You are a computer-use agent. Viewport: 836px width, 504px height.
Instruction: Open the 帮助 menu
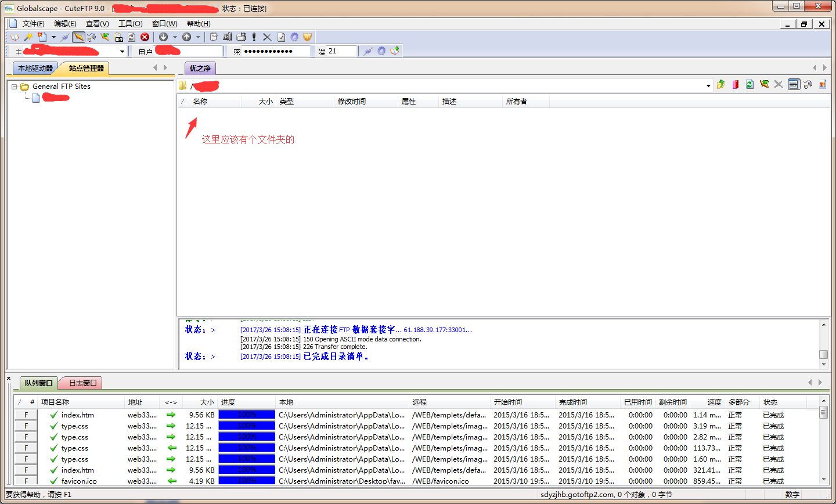click(x=199, y=24)
